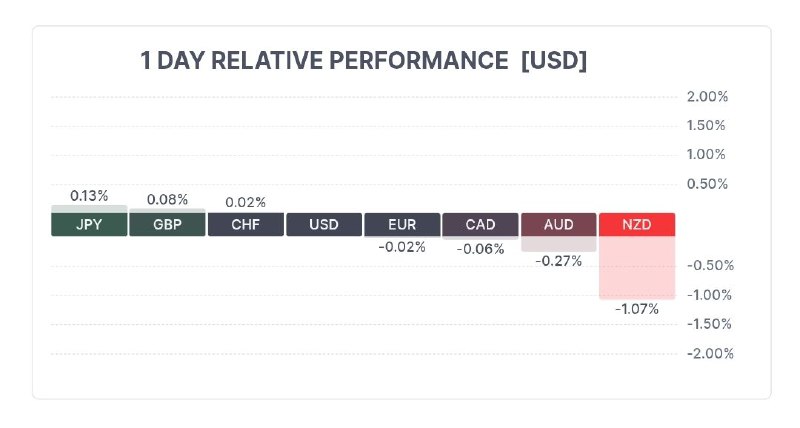Select the red NZD currency box
Viewport: 800px width, 428px height.
(x=636, y=224)
